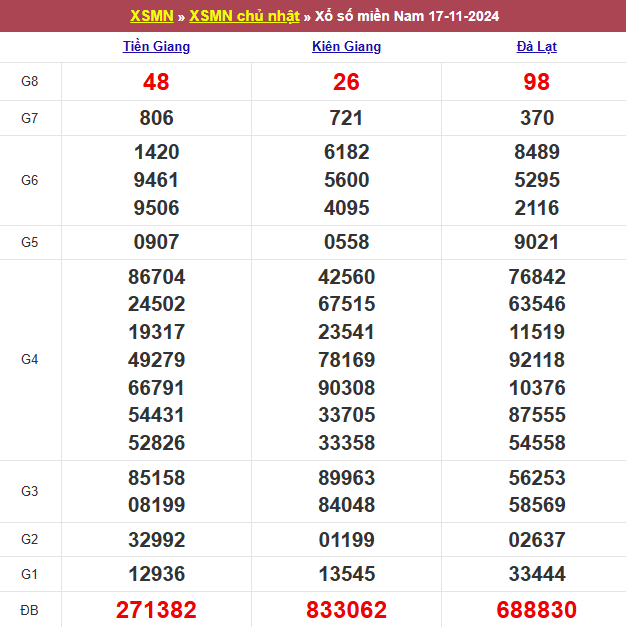Click the G1 number 12936
626x627 pixels.
156,574
